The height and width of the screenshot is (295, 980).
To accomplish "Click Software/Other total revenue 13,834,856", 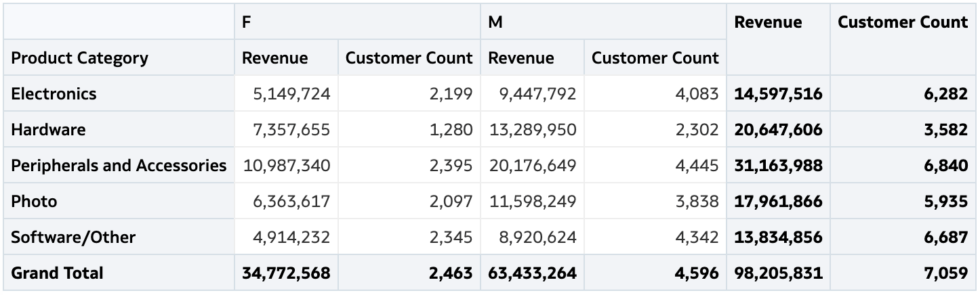I will (779, 237).
